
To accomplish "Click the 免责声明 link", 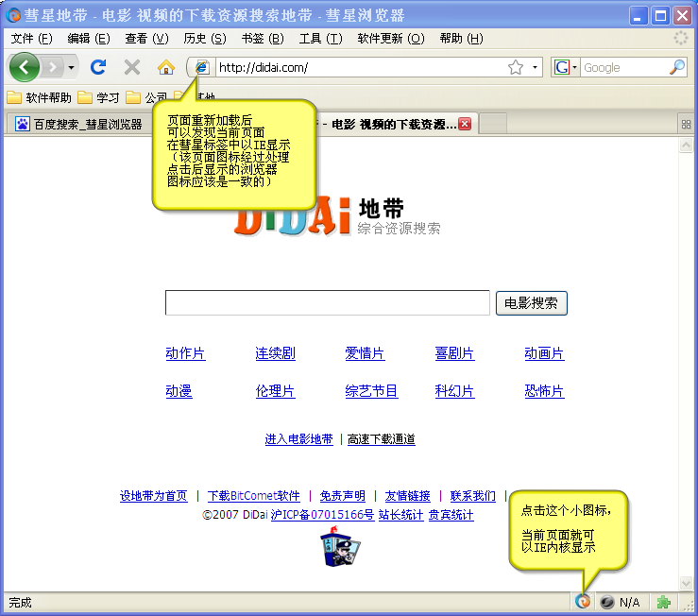I will 342,496.
